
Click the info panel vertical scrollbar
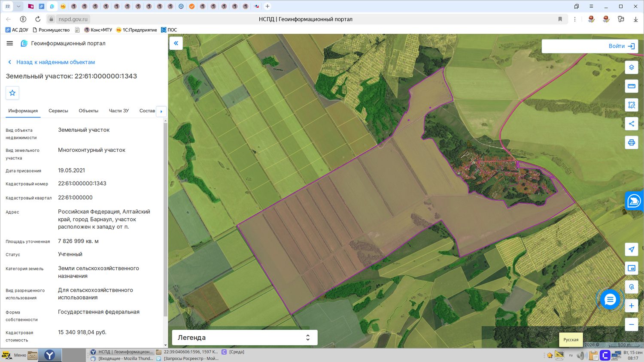point(165,219)
